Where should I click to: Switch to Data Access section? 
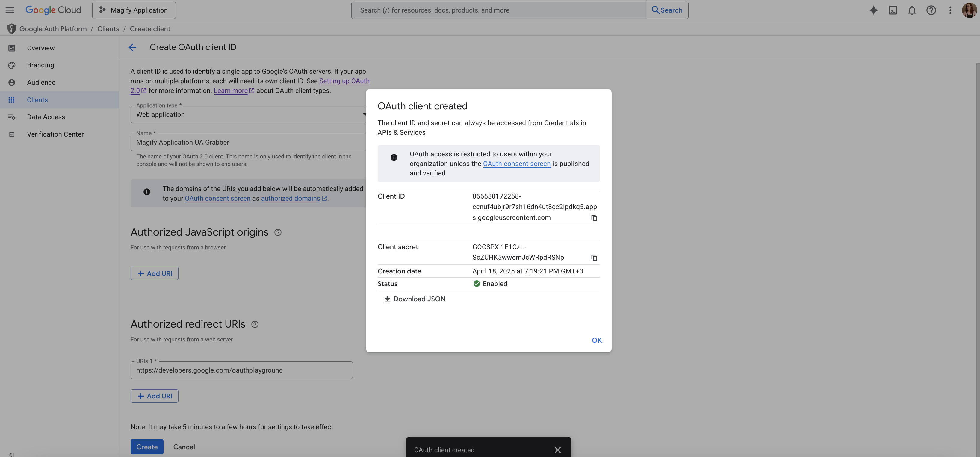click(x=46, y=117)
